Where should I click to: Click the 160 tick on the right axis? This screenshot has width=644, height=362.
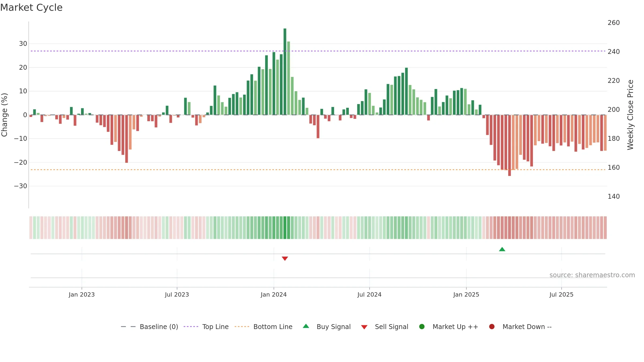click(x=614, y=168)
